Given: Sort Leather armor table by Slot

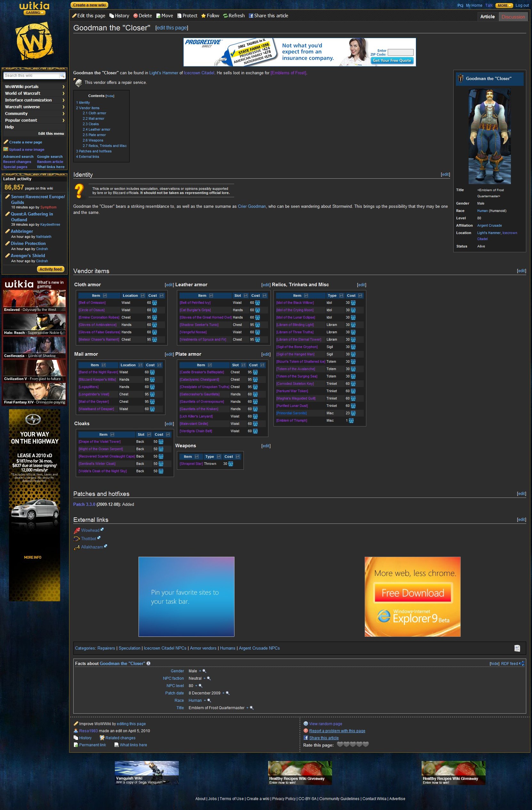Looking at the screenshot, I should 246,296.
